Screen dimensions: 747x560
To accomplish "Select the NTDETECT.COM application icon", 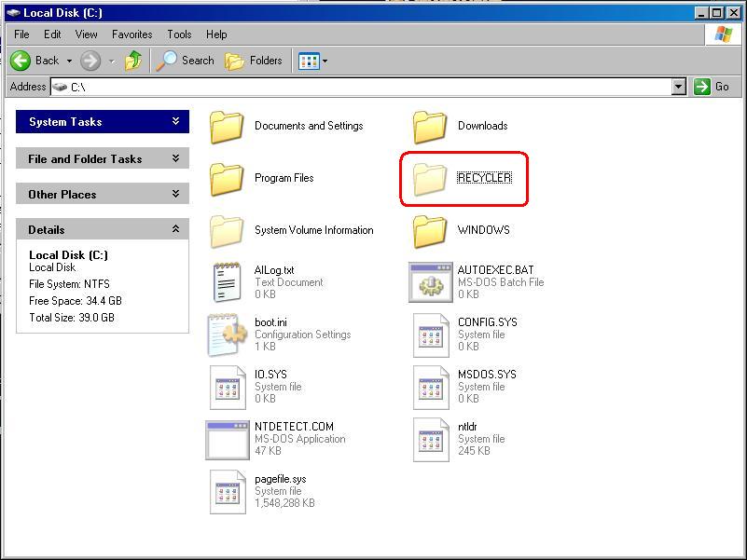I will point(228,440).
